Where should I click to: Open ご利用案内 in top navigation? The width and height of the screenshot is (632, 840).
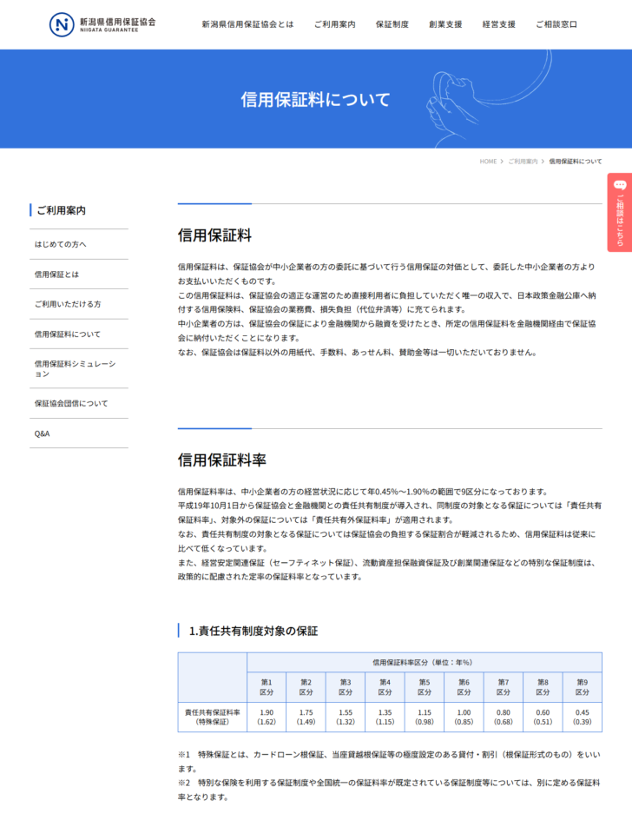[x=335, y=24]
